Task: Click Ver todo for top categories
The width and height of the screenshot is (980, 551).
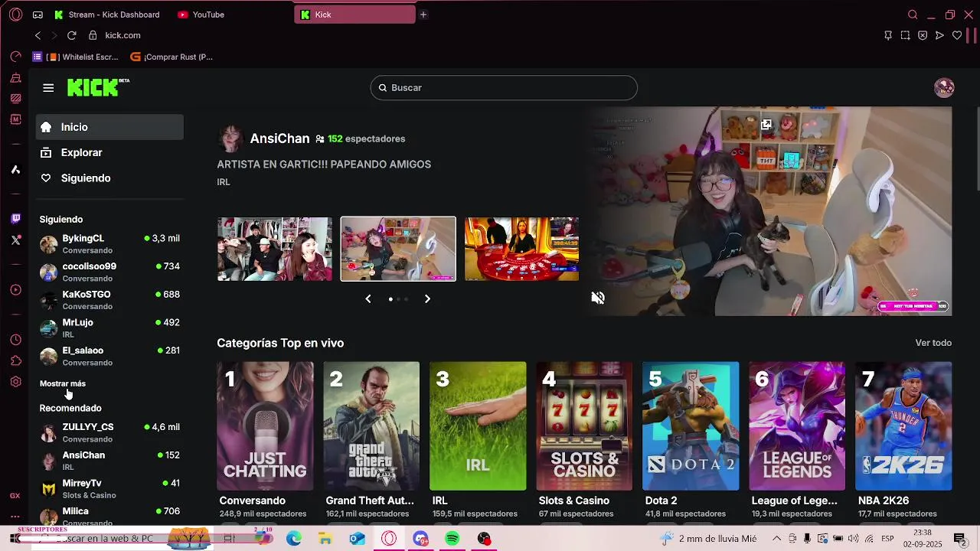Action: (x=933, y=343)
